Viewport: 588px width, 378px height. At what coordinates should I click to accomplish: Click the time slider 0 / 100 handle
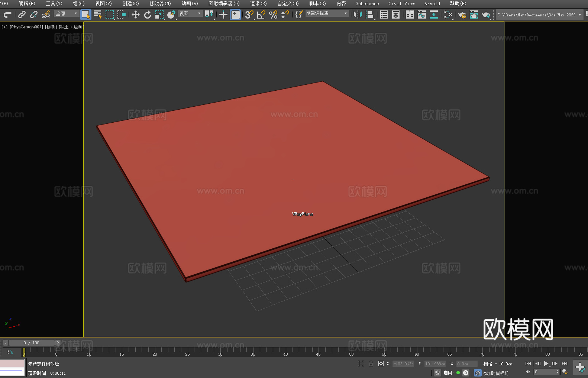click(32, 343)
